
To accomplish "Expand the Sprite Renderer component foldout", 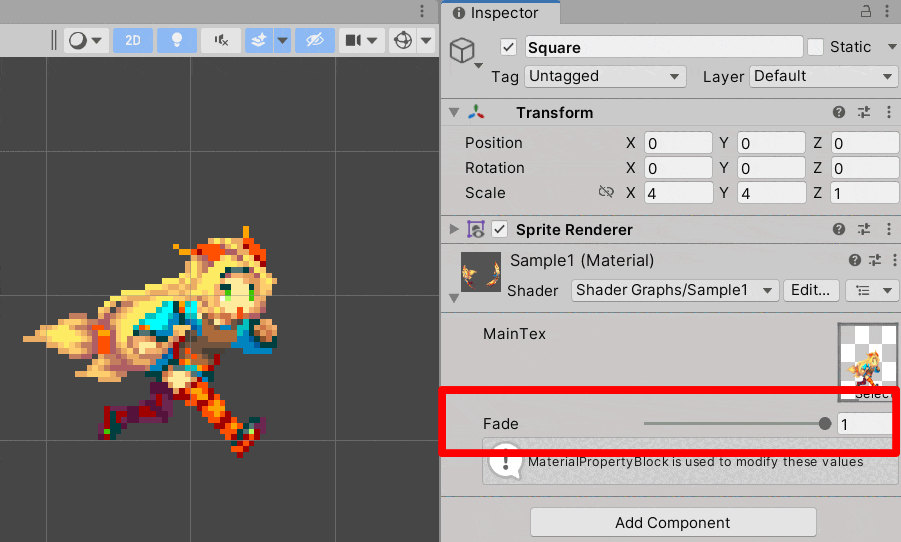I will pyautogui.click(x=454, y=229).
